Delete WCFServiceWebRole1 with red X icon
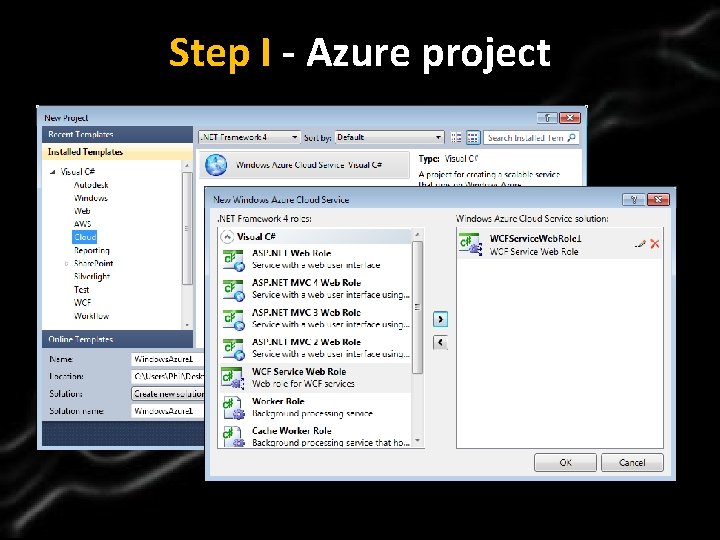Image resolution: width=720 pixels, height=540 pixels. pyautogui.click(x=655, y=244)
